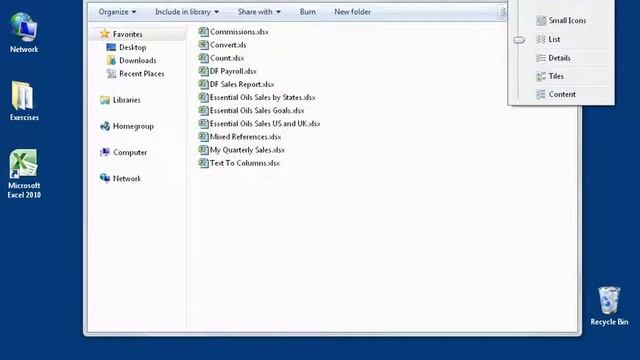The height and width of the screenshot is (360, 640).
Task: Click the Excel icon of Commissions.xlsx
Action: [x=203, y=31]
